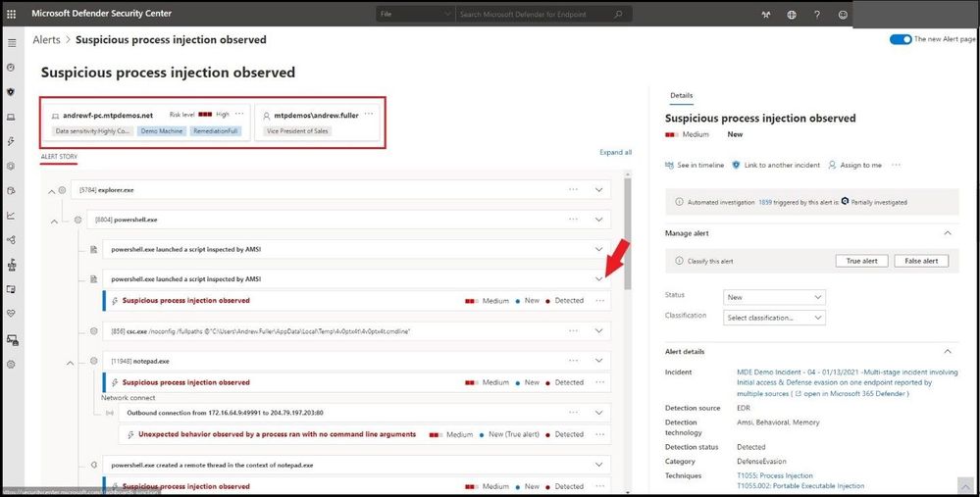Click the feedback smiley icon
Screen dimensions: 980x497
tap(843, 15)
